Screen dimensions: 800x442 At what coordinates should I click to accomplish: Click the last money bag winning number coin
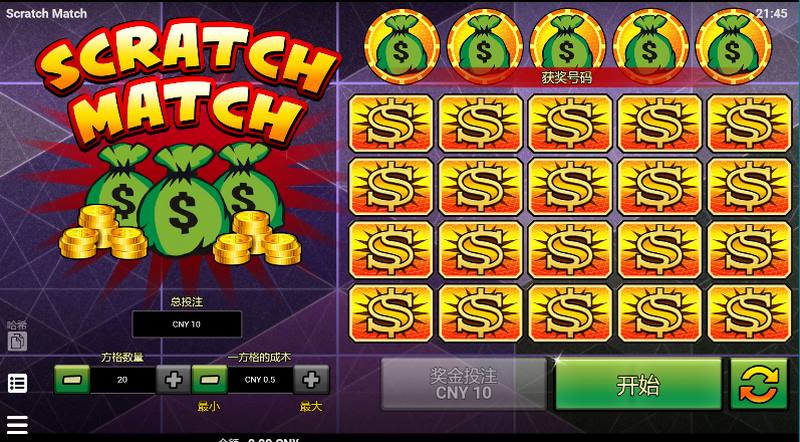(733, 46)
